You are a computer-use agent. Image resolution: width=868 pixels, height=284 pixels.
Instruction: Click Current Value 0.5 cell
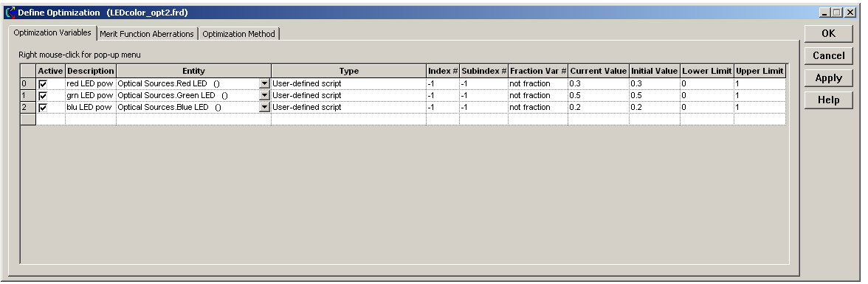[599, 96]
